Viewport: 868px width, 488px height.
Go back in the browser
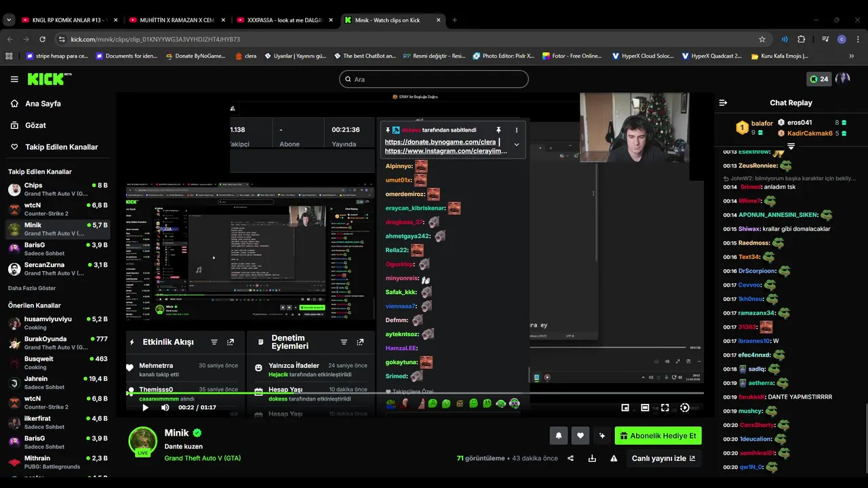pyautogui.click(x=9, y=39)
